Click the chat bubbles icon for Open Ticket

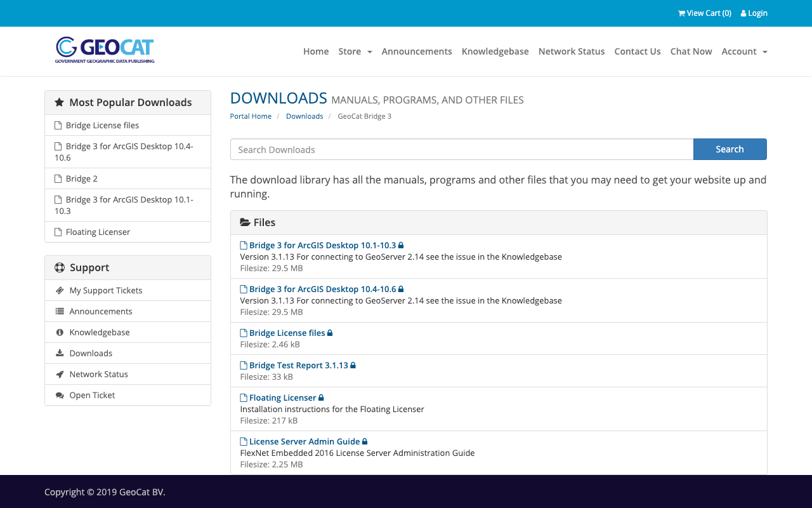click(60, 395)
